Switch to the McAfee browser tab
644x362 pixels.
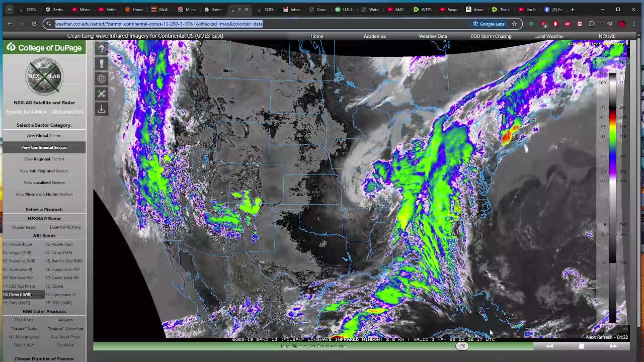[160, 9]
